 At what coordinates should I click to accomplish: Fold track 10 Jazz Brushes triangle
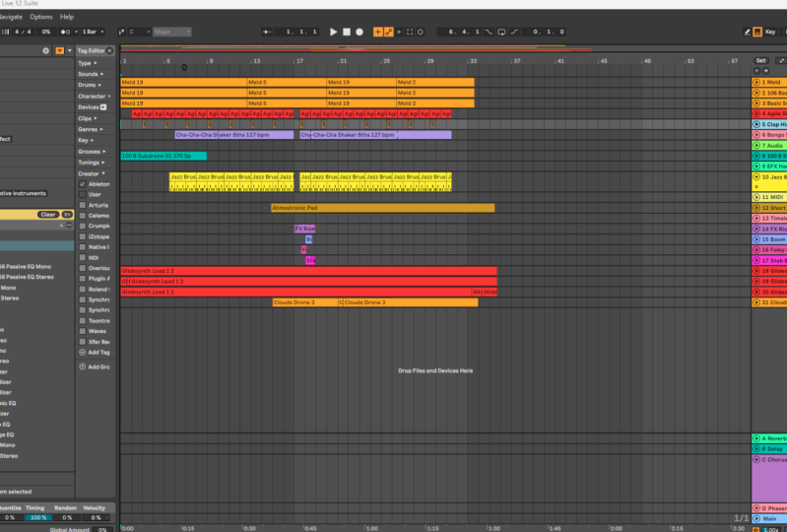pos(756,177)
